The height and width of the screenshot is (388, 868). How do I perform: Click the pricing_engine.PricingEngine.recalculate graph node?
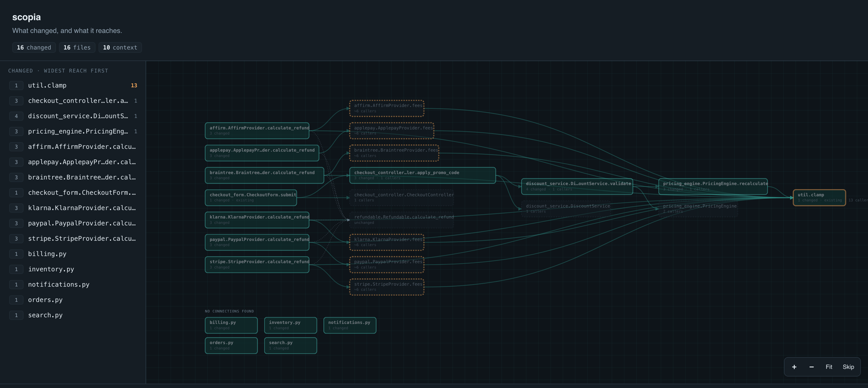point(713,186)
